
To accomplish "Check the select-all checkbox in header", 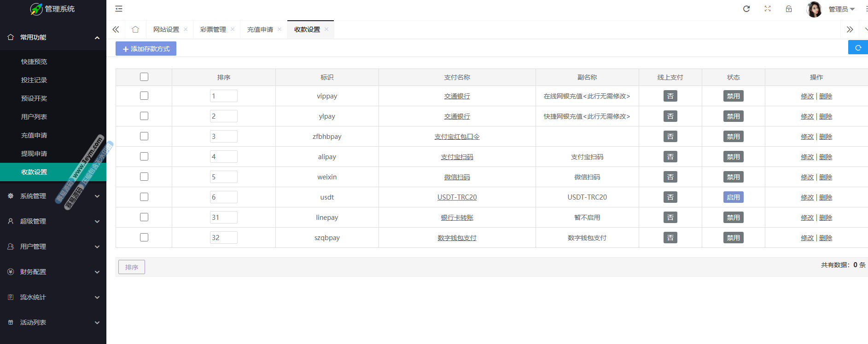I will pyautogui.click(x=144, y=77).
